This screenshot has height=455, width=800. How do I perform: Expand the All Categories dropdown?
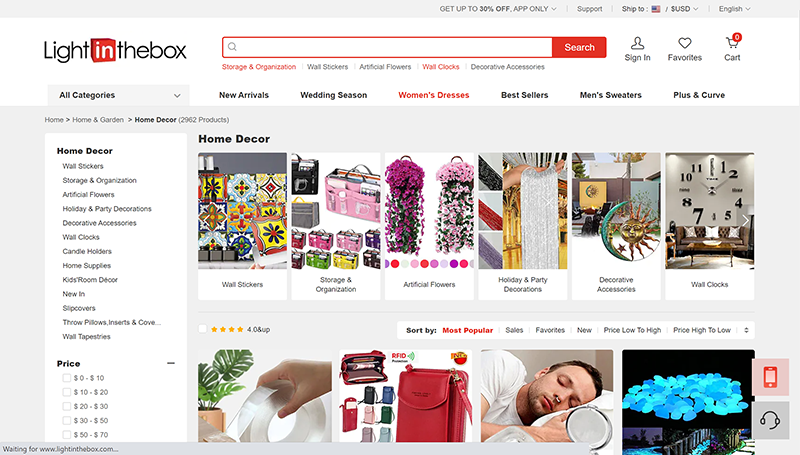[x=118, y=95]
